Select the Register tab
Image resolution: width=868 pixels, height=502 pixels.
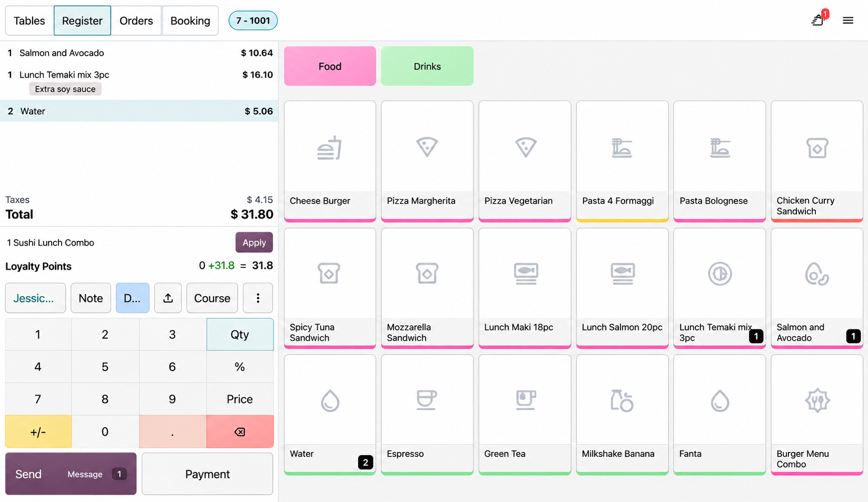point(82,21)
